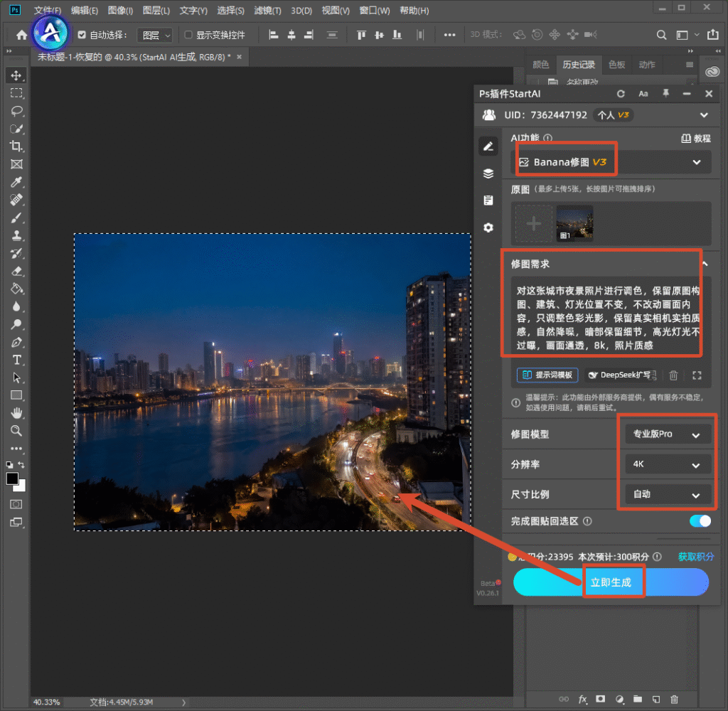The width and height of the screenshot is (728, 711).
Task: Open the 4K resolution dropdown
Action: pyautogui.click(x=668, y=464)
